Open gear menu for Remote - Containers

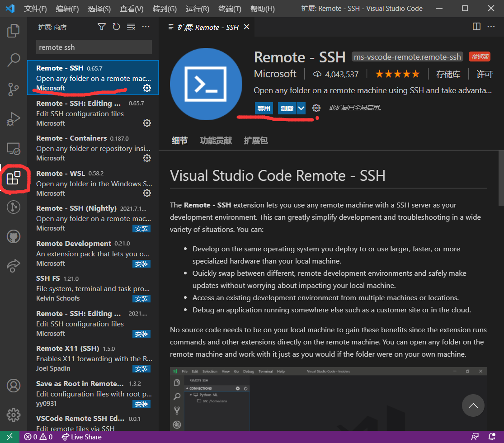pos(147,158)
